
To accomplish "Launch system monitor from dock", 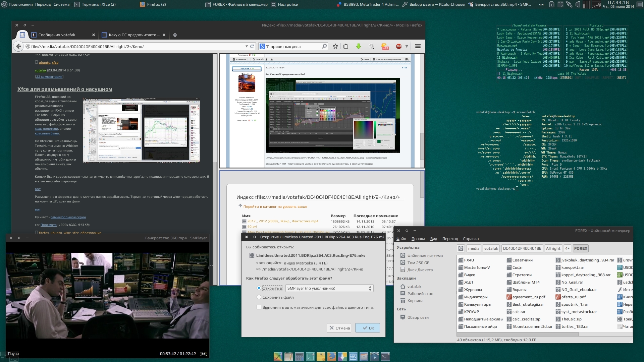I will (x=353, y=357).
